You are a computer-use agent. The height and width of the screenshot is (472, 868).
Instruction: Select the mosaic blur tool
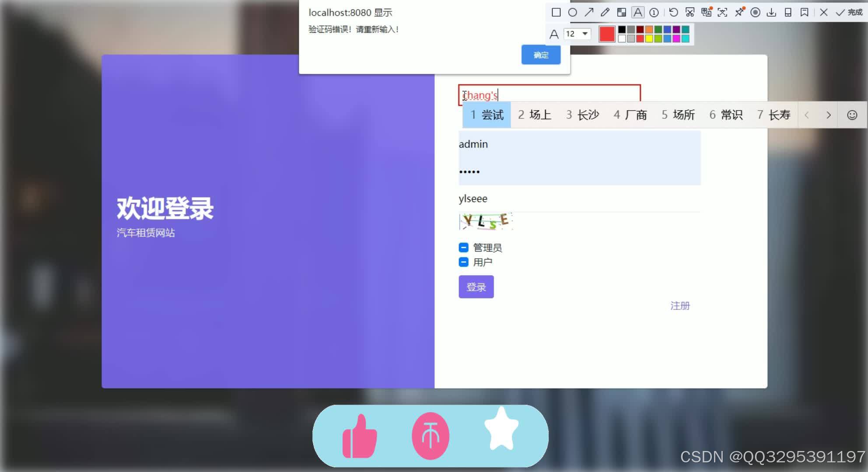(x=621, y=12)
